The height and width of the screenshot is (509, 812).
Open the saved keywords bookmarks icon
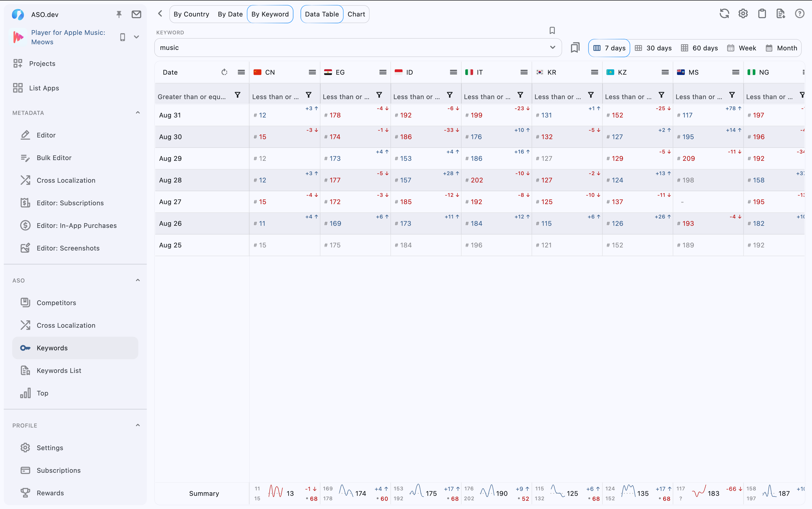[x=575, y=48]
